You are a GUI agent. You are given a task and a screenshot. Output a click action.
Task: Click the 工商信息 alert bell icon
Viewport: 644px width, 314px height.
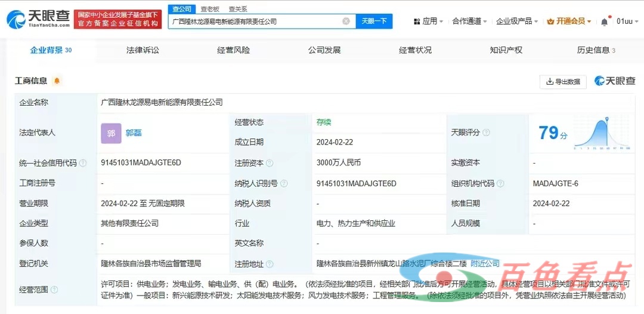point(57,81)
